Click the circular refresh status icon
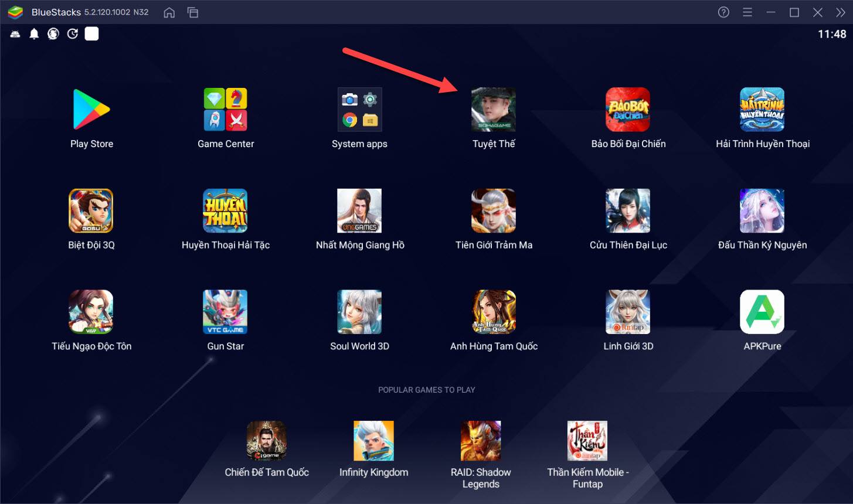 click(x=72, y=34)
